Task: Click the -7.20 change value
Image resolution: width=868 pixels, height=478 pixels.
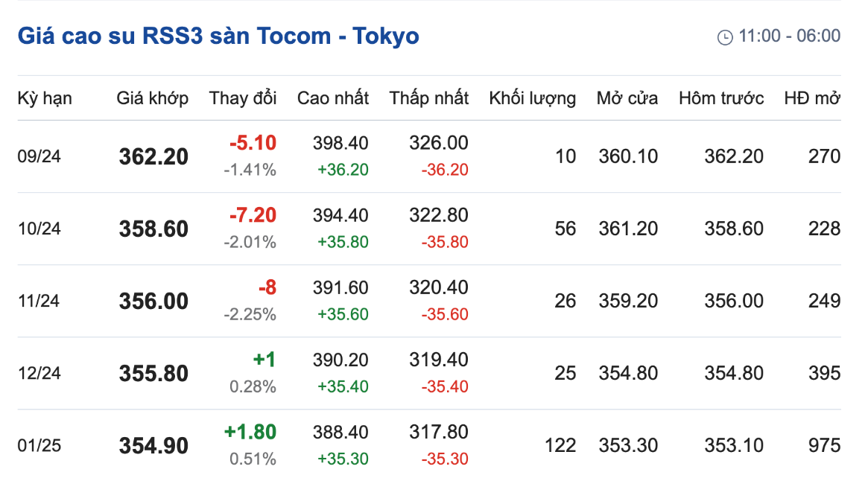Action: 253,214
